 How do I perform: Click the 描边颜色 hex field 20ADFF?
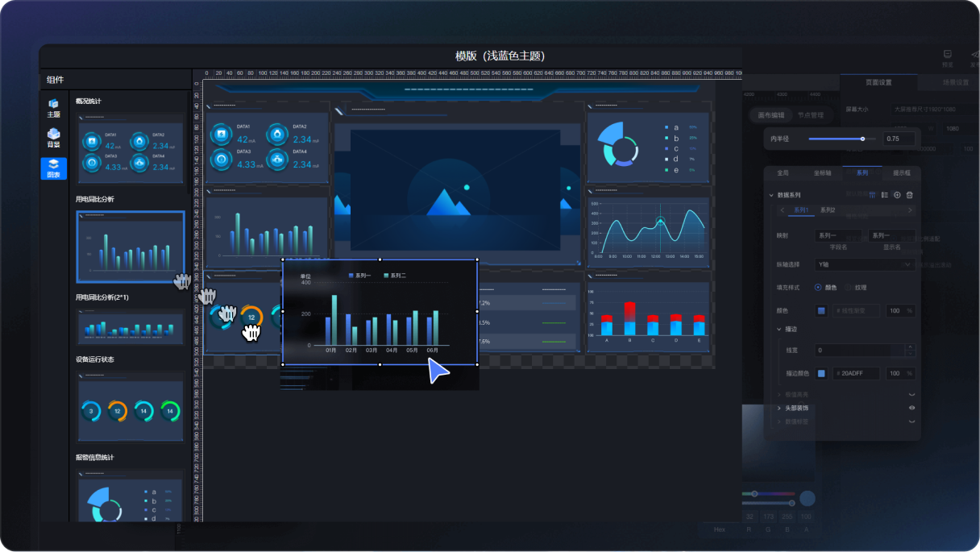[857, 373]
